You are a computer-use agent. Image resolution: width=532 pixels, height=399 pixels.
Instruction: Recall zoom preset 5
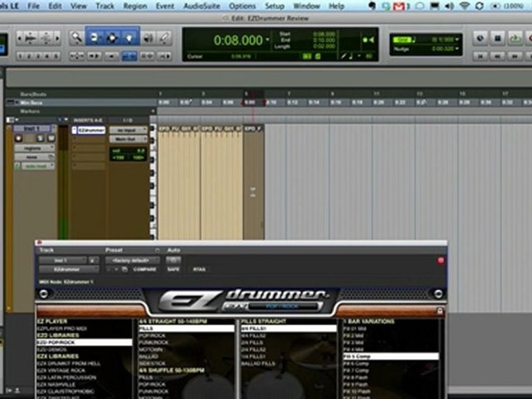pos(57,56)
